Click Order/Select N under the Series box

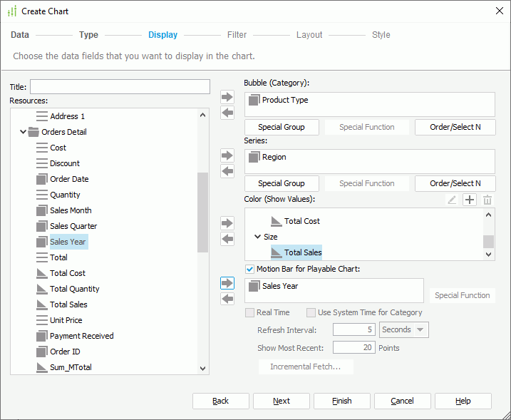pos(455,183)
